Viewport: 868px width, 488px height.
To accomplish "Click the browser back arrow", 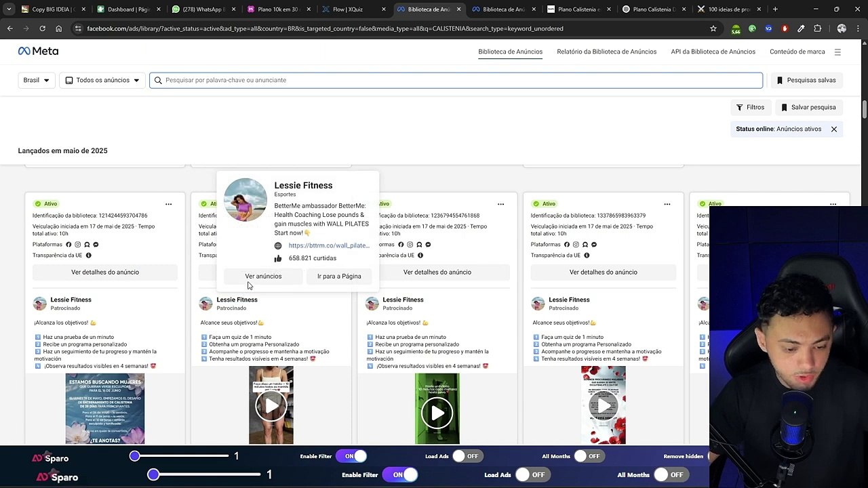I will pos(9,28).
